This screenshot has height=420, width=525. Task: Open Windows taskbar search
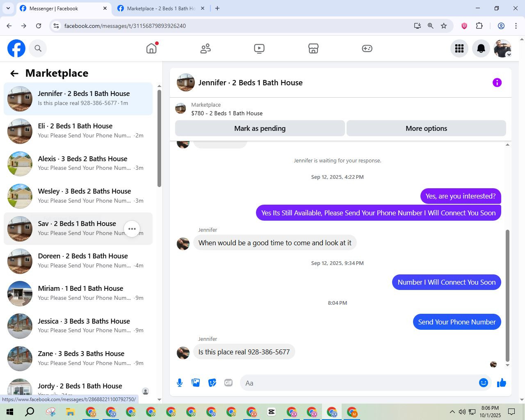[x=30, y=412]
